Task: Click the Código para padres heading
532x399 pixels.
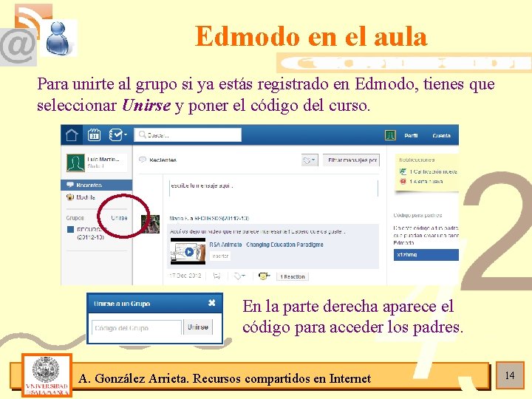Action: [x=417, y=216]
